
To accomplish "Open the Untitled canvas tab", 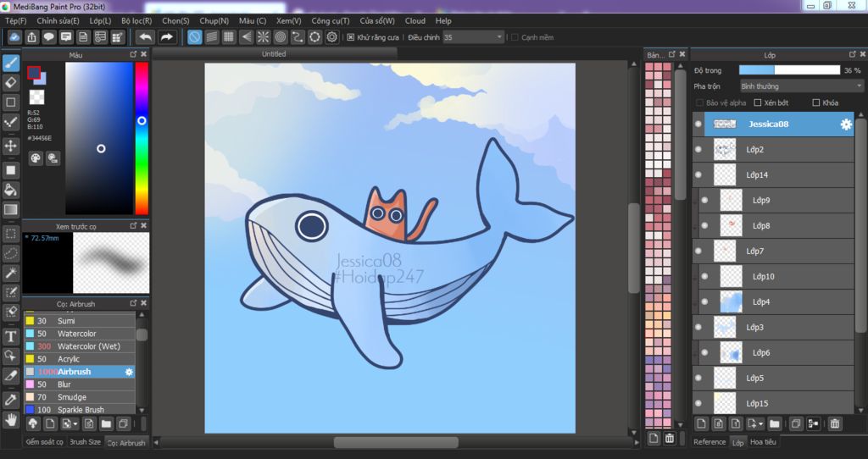I will click(274, 53).
